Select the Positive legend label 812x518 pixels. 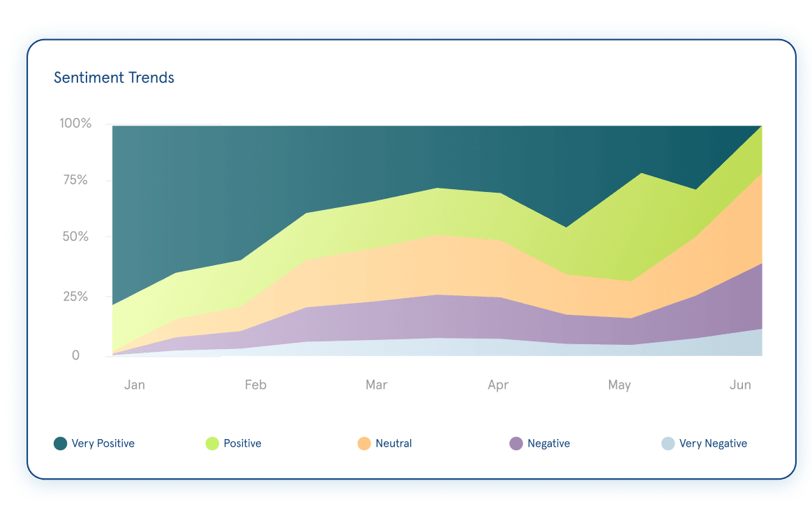241,443
